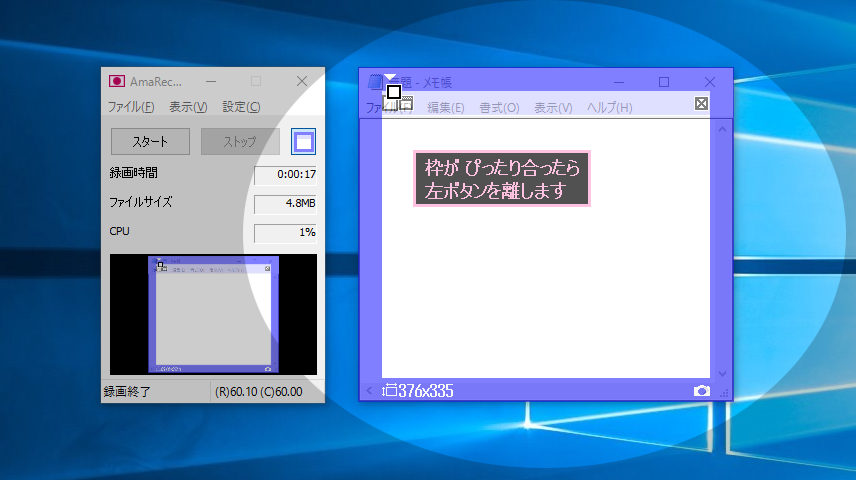856x480 pixels.
Task: Click the ファイルサイズ value 4.8MB
Action: (x=286, y=204)
